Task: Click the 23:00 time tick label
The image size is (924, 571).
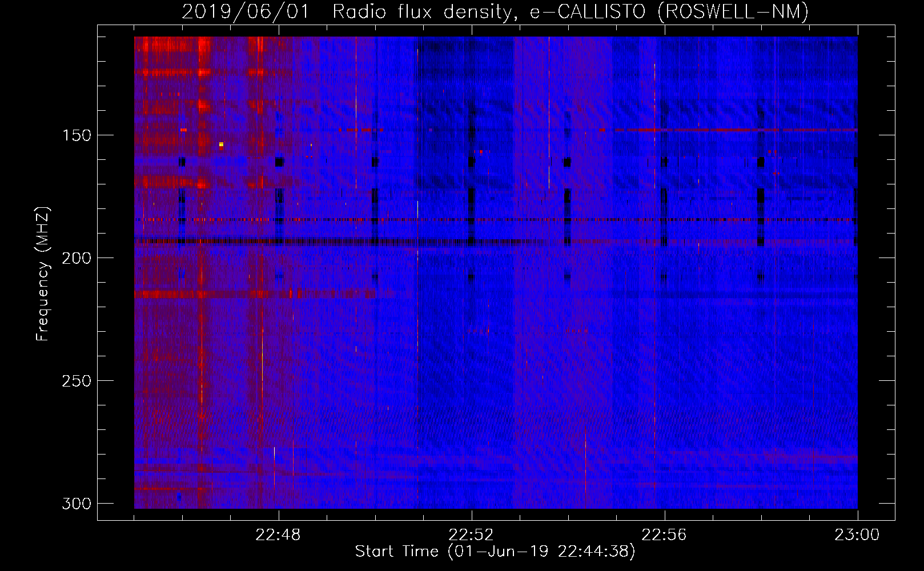Action: point(857,535)
